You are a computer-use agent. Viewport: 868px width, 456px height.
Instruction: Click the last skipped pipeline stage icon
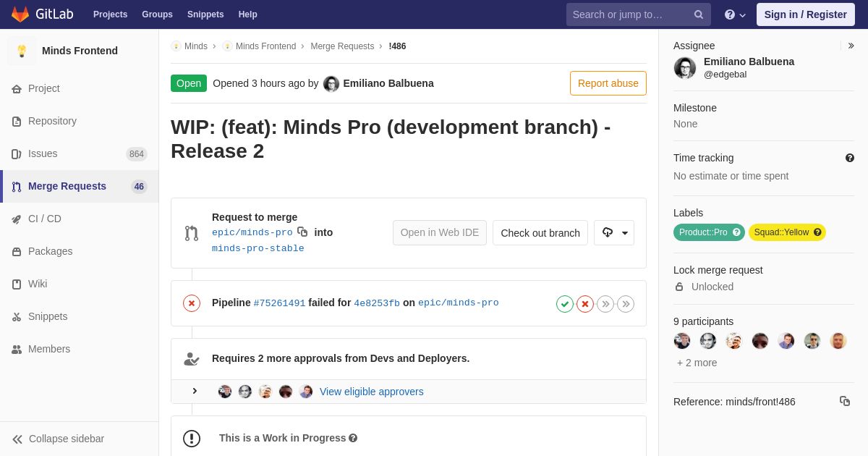(626, 304)
